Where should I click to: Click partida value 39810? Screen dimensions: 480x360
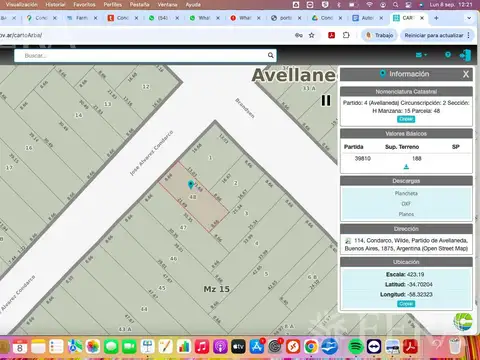[363, 158]
